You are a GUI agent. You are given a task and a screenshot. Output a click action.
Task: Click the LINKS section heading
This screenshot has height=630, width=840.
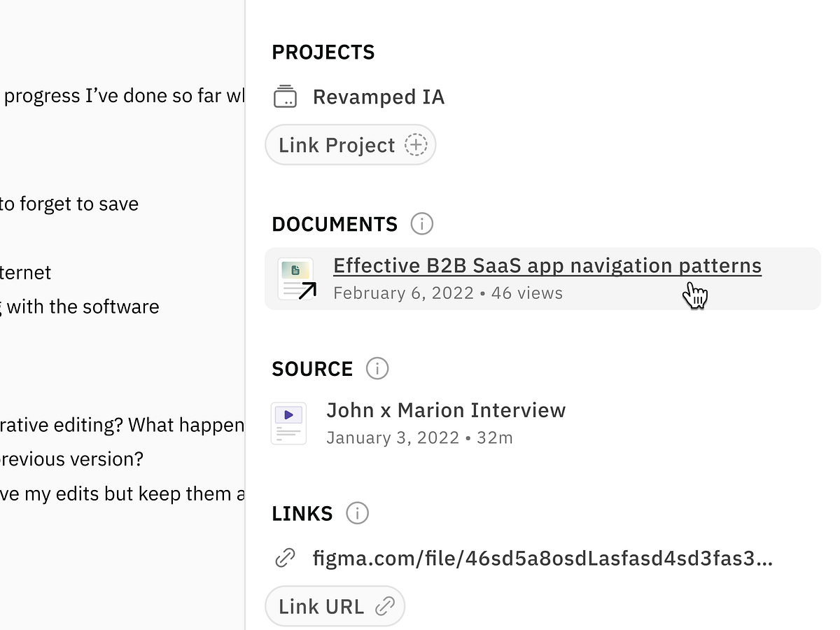[x=302, y=514]
